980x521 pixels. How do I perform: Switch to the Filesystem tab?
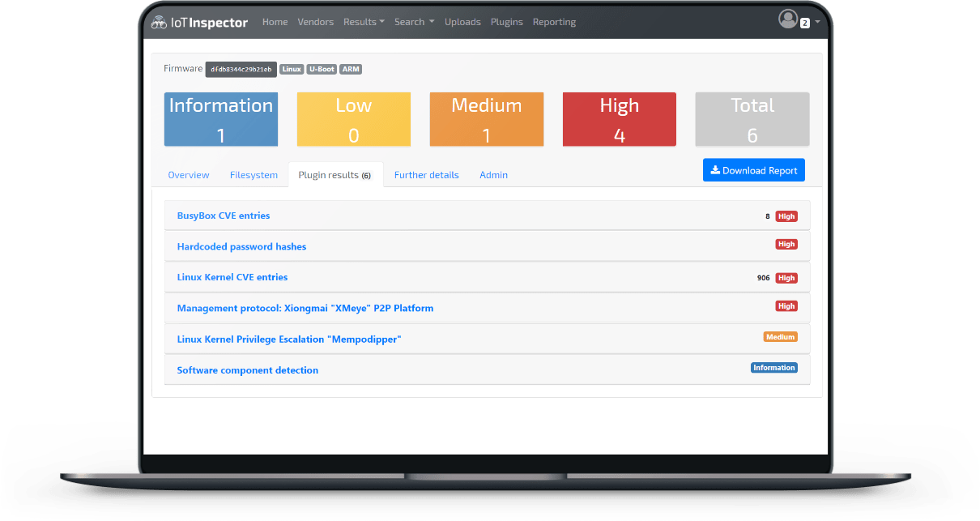(254, 175)
